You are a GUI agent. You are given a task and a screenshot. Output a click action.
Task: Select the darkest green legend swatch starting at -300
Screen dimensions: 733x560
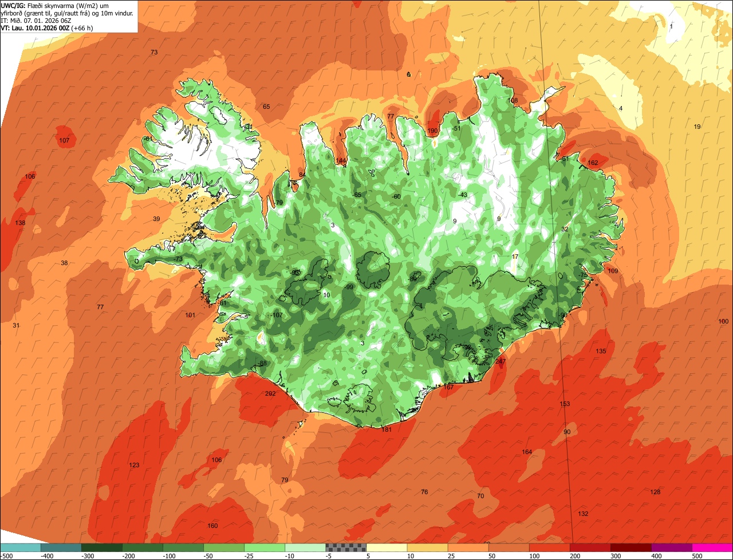(102, 547)
